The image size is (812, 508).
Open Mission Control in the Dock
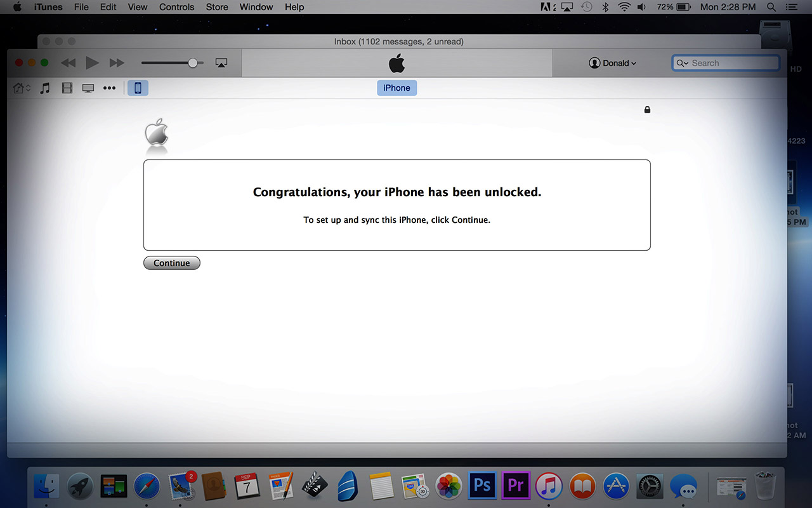click(x=114, y=486)
